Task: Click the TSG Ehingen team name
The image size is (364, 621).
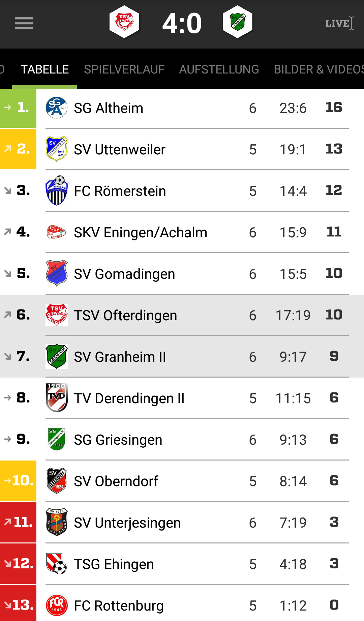Action: [114, 564]
